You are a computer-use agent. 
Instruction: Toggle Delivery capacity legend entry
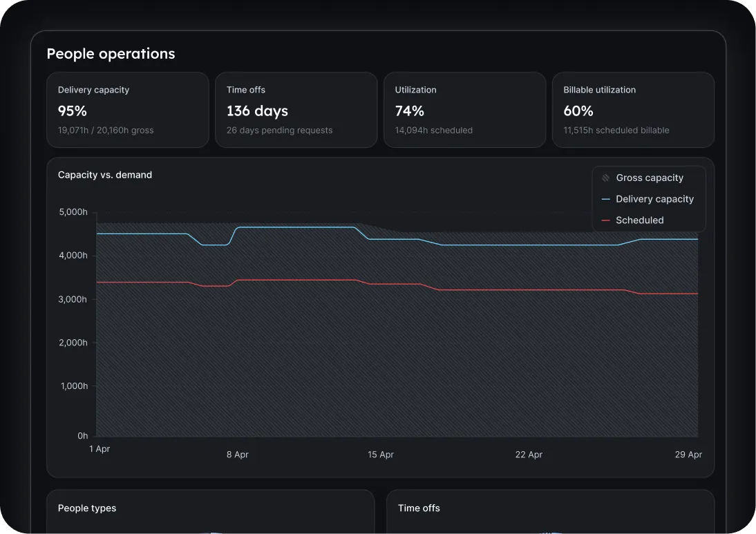coord(648,199)
